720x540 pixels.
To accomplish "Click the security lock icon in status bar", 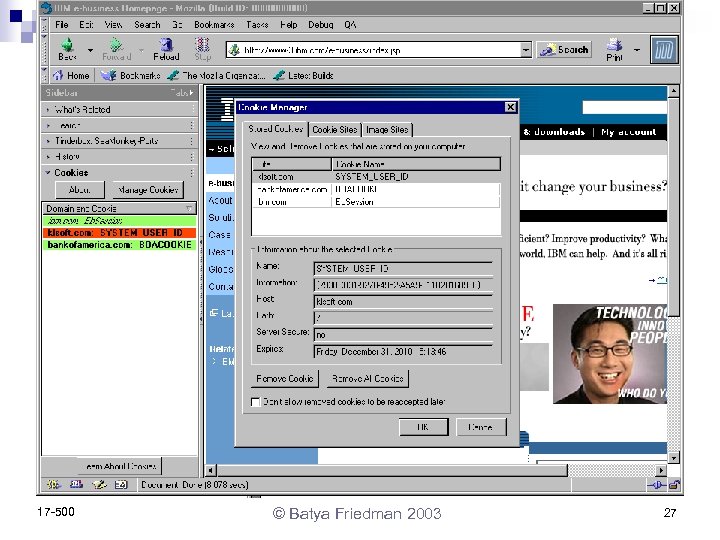I will tap(674, 484).
